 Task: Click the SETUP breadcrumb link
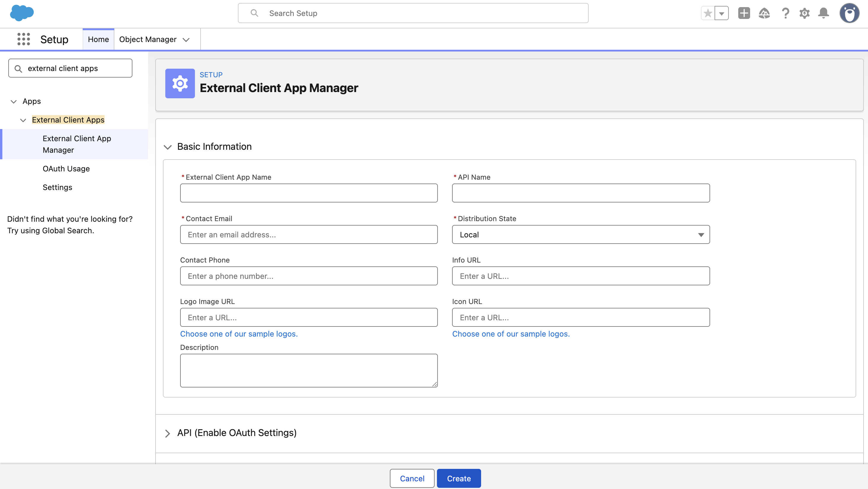pyautogui.click(x=211, y=75)
